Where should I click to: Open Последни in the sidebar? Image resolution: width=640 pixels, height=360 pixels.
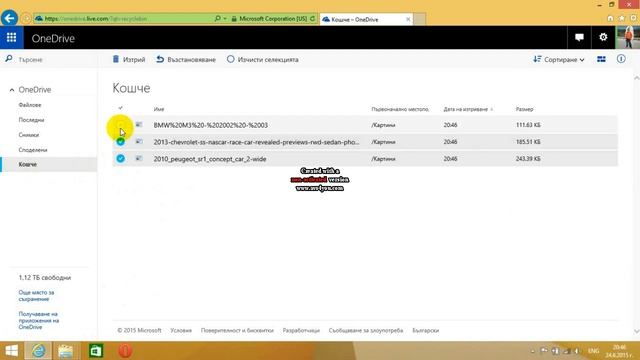coord(31,120)
